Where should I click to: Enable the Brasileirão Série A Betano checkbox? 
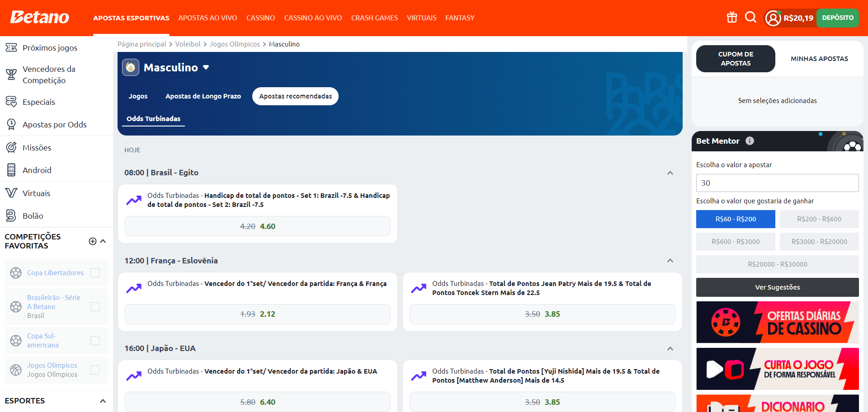pos(95,306)
